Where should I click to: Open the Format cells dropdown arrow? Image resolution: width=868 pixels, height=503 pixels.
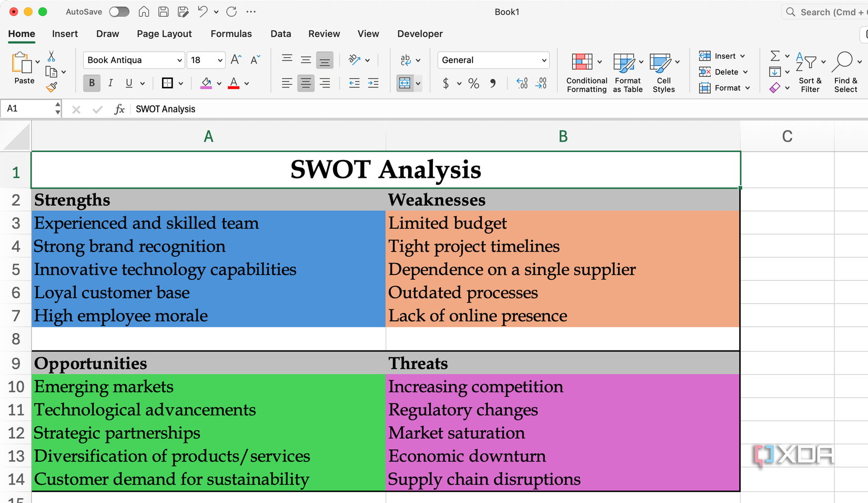click(x=747, y=88)
